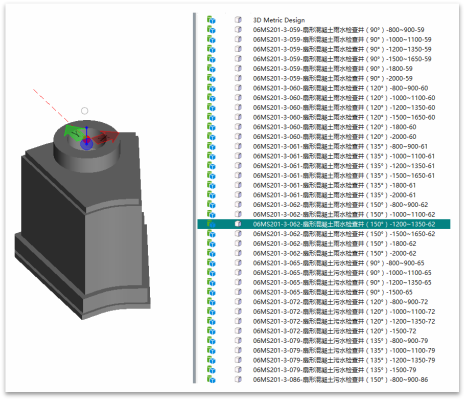Click cube icon for 06MS201-3-059 (90°)-2000-59
Viewport: 465px width, 399px height.
click(x=238, y=78)
